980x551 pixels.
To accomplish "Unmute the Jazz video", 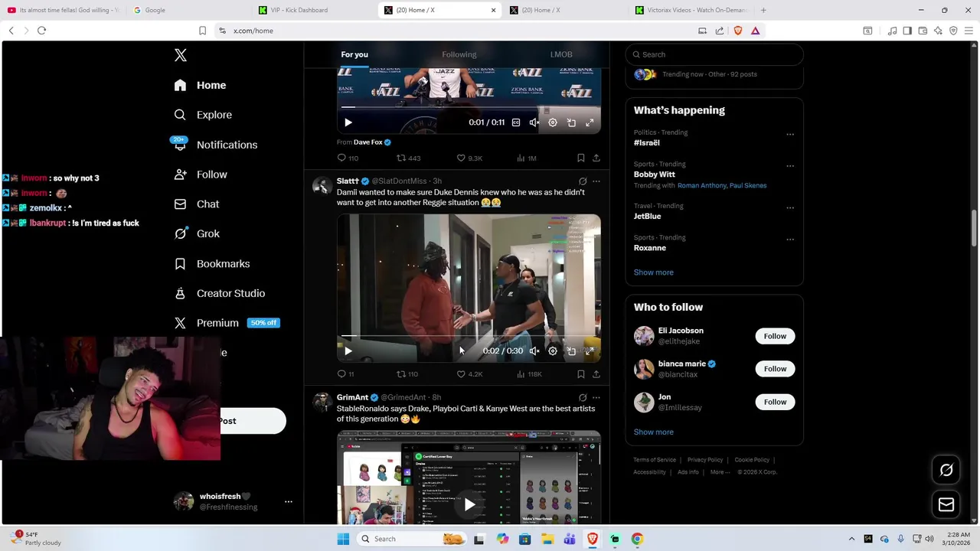I will (534, 122).
